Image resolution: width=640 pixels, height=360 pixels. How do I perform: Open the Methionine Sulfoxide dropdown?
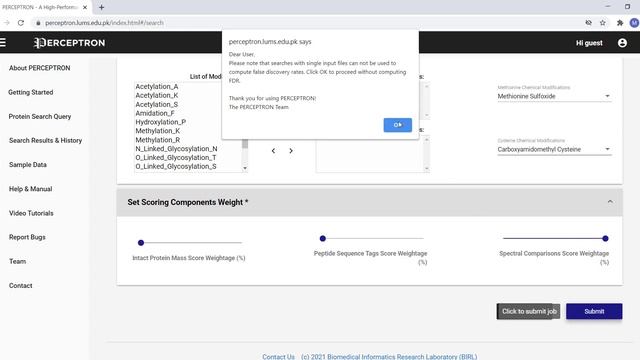tap(554, 96)
